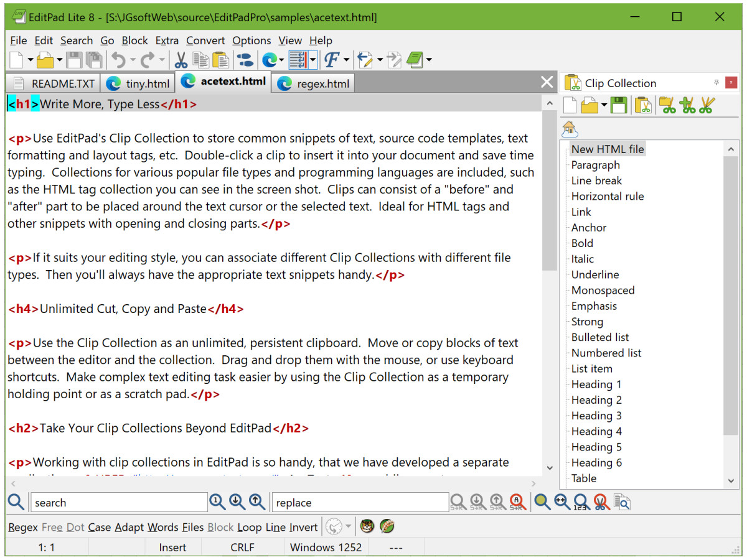Click the Open file folder icon
This screenshot has width=747, height=560.
coord(45,60)
